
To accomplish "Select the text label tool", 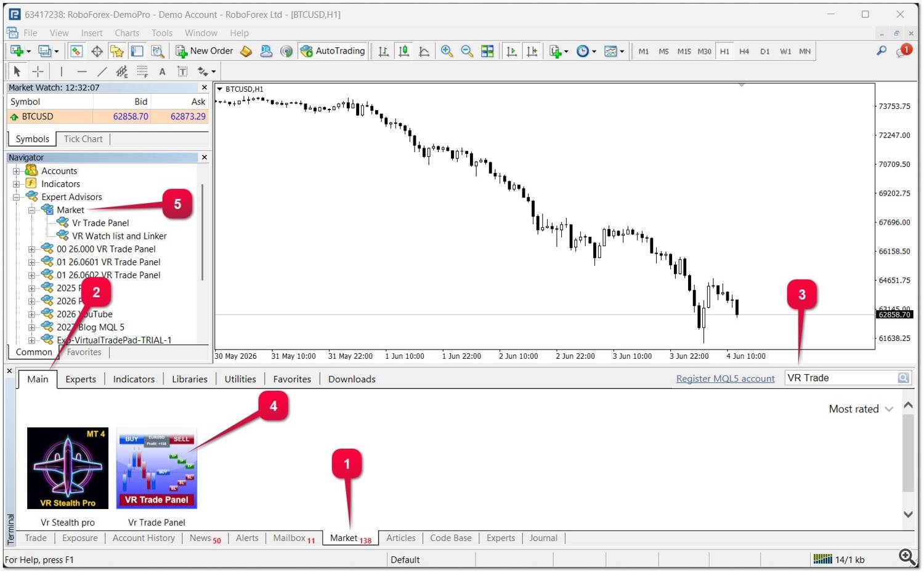I will [183, 71].
